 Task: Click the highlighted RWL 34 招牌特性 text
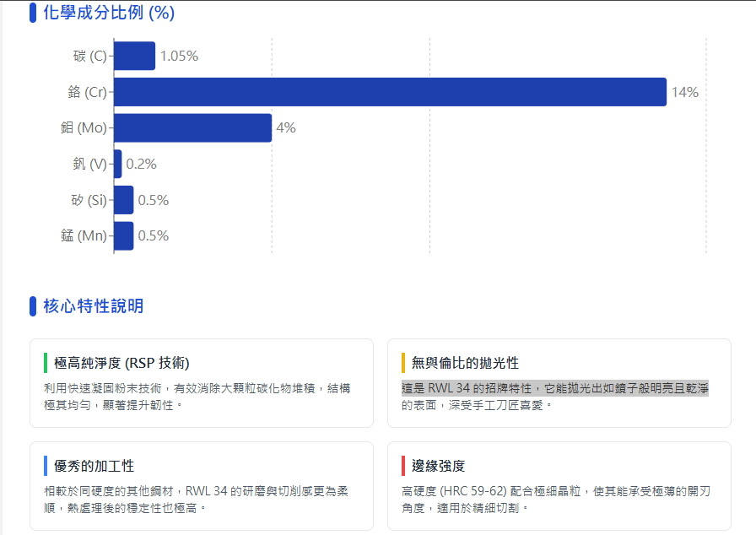pyautogui.click(x=554, y=389)
